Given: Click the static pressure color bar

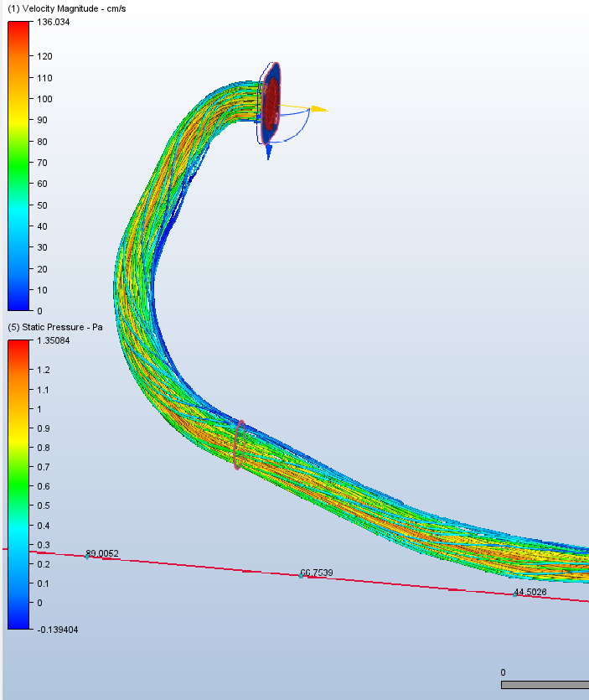Looking at the screenshot, I should pyautogui.click(x=18, y=485).
